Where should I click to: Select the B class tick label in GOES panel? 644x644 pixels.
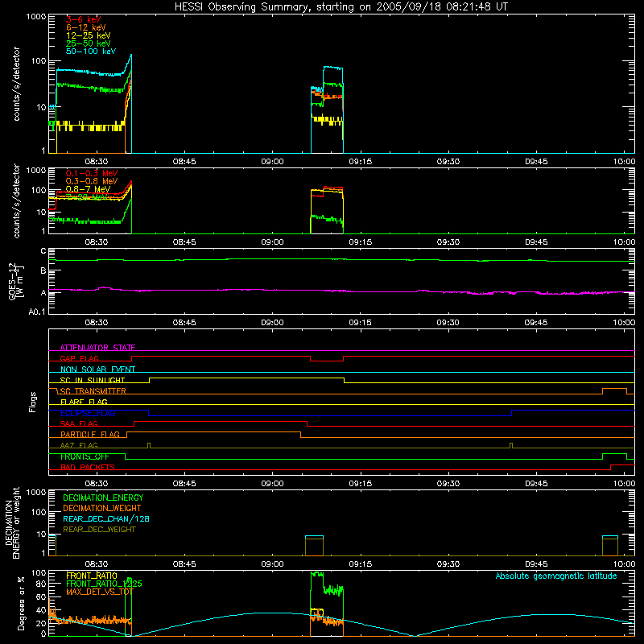click(x=43, y=270)
